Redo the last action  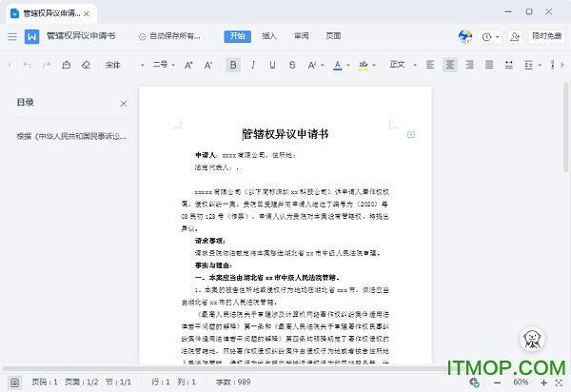click(x=47, y=65)
